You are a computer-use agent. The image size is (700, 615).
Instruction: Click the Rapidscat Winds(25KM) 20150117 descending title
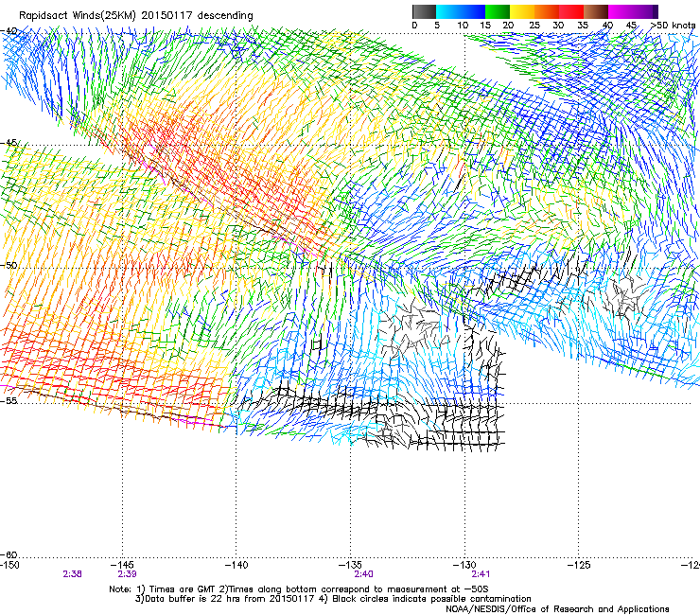(x=135, y=16)
